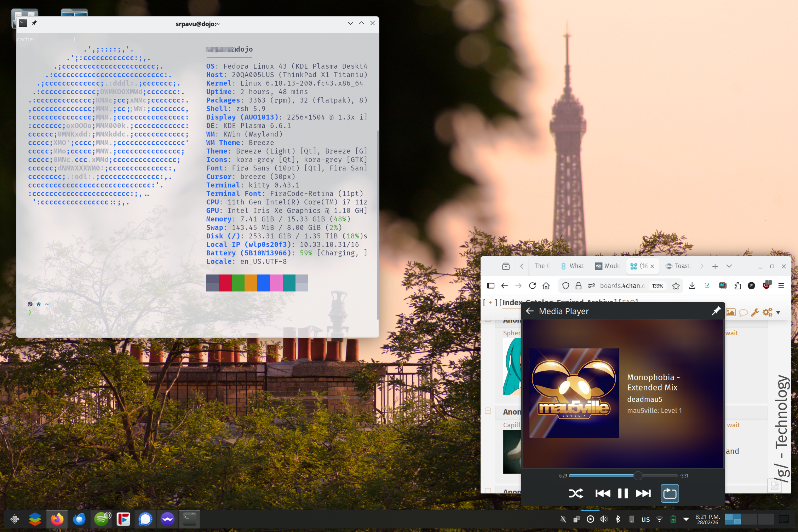Toggle Do Not Disturb bell in tray
Image resolution: width=798 pixels, height=532 pixels.
click(563, 519)
